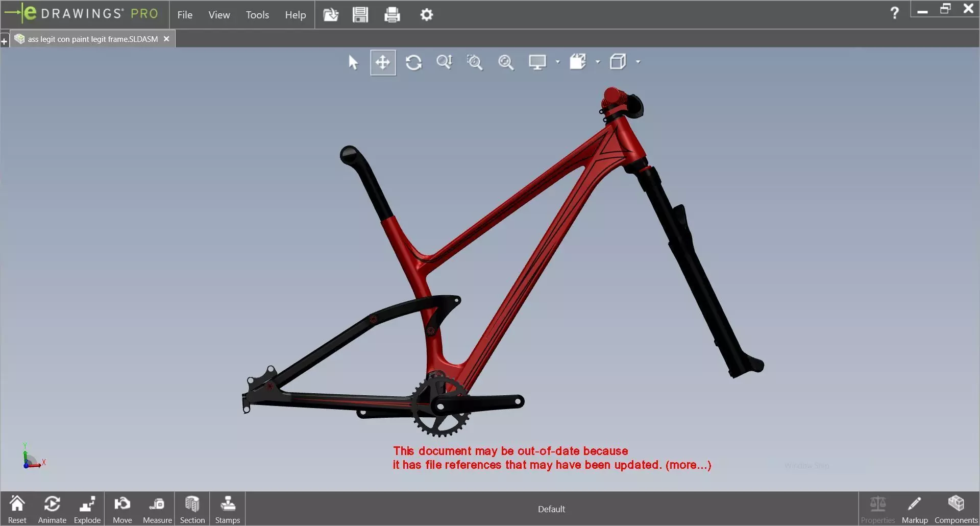The width and height of the screenshot is (980, 526).
Task: Close the ass legit con paint frame tab
Action: coord(166,39)
